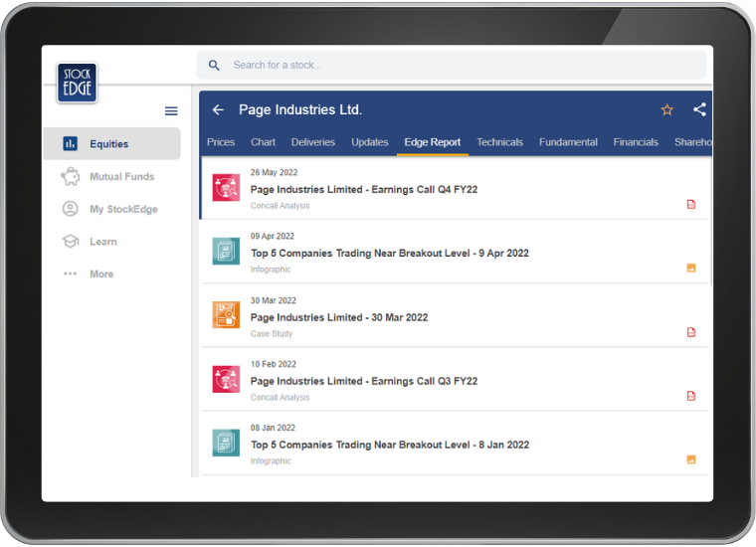Click the '26 May 2022' date text
Screen dimensions: 756x547
click(x=274, y=172)
